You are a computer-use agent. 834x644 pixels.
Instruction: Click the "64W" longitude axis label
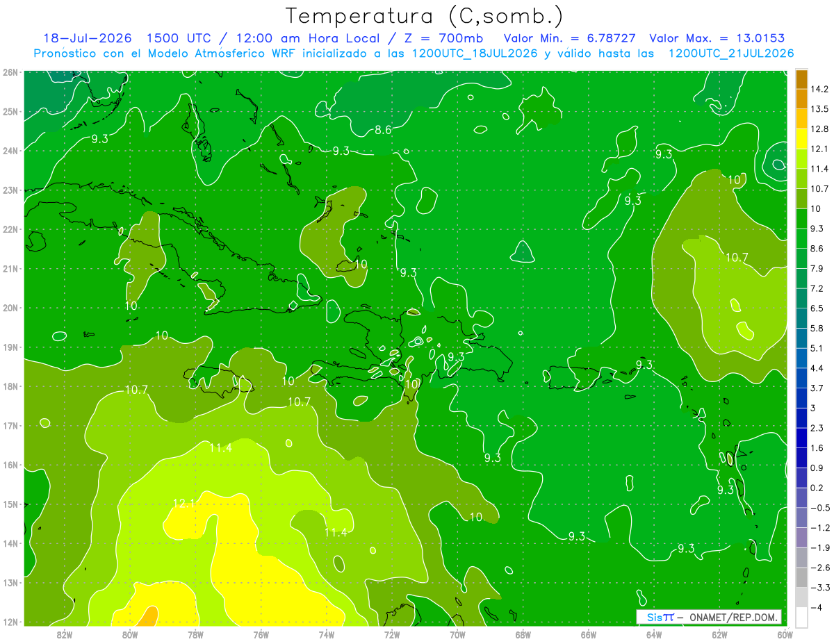click(654, 634)
